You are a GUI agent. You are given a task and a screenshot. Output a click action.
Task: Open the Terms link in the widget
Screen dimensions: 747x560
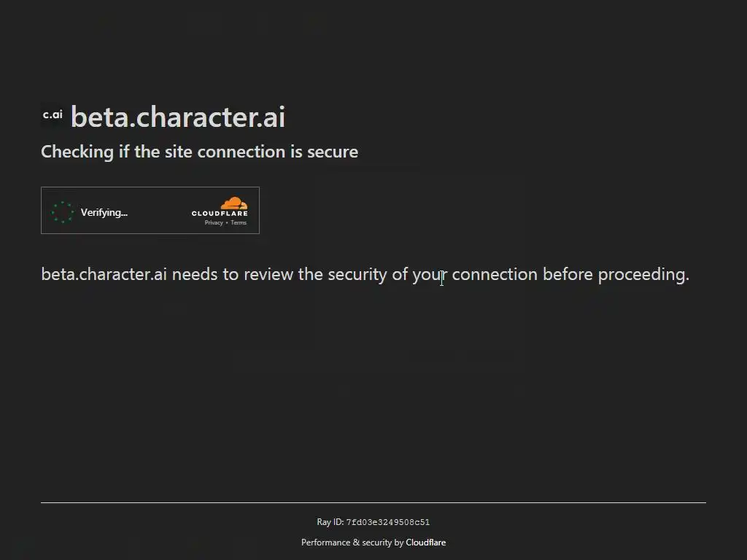tap(239, 223)
